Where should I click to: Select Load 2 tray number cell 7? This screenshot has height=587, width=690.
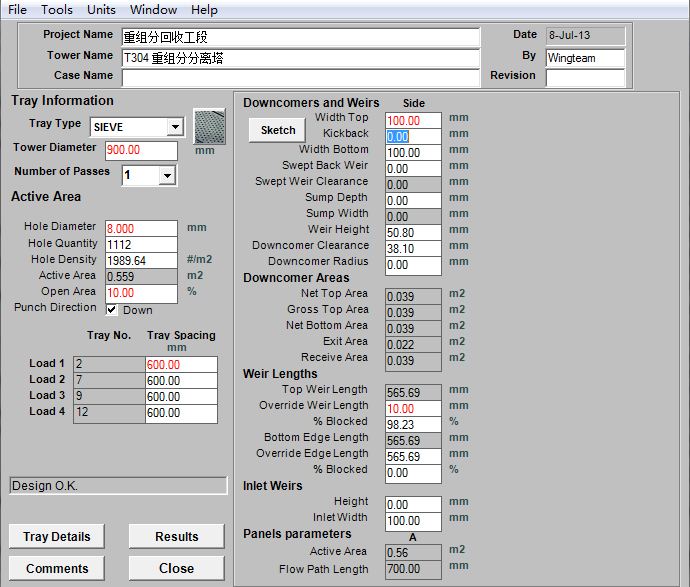click(109, 381)
